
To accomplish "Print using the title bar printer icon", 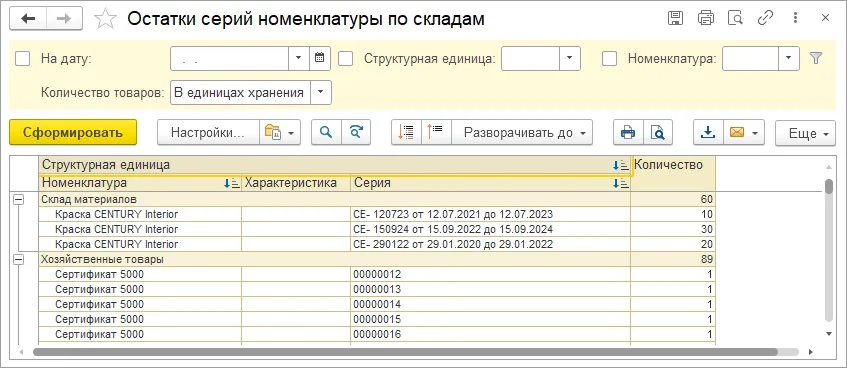I will tap(705, 18).
